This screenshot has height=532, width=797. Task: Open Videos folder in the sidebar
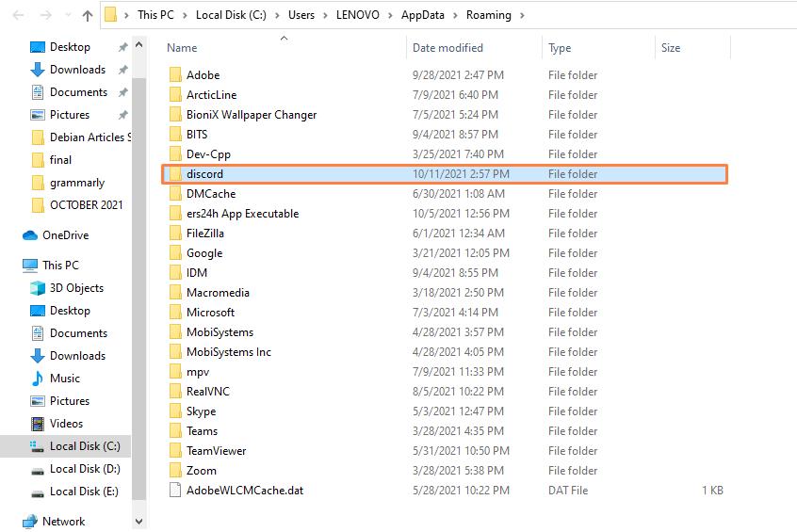tap(66, 424)
